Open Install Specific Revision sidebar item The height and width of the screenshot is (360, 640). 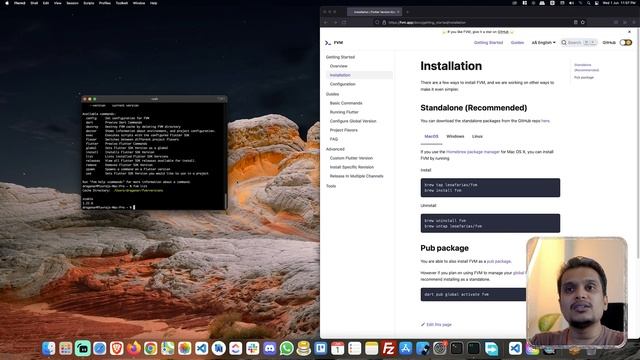352,167
